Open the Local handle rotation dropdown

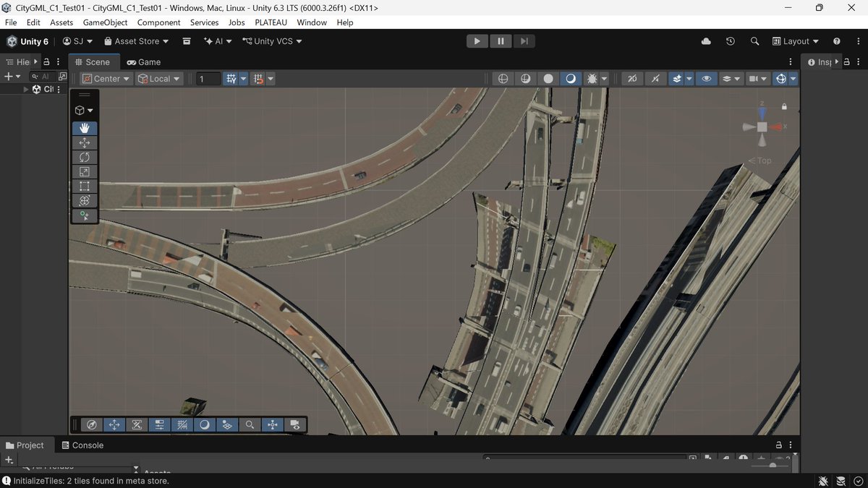point(159,79)
